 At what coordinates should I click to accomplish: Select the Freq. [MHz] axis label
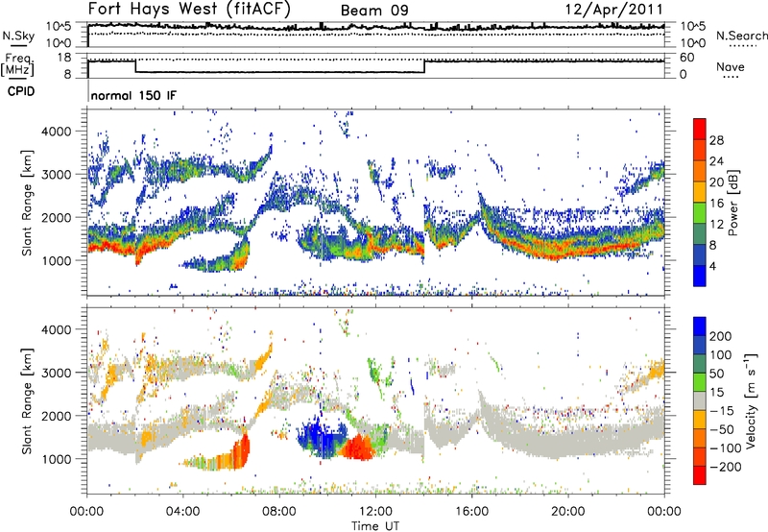(x=18, y=64)
